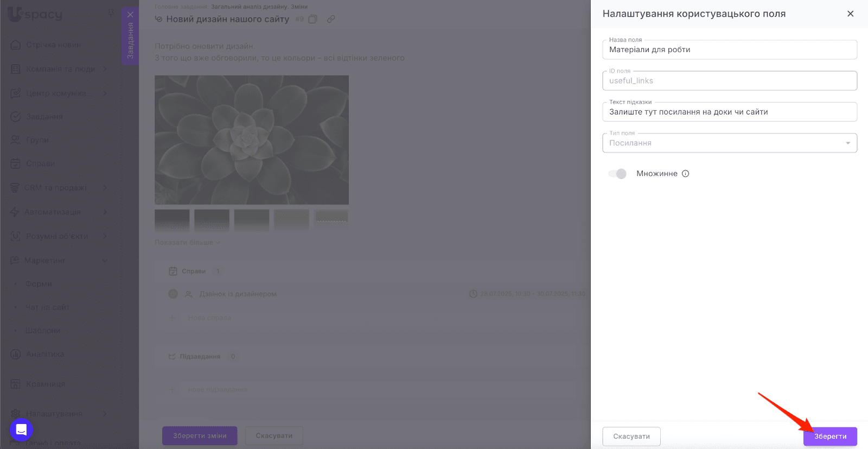
Task: Edit the 'Текст підказки' hint field
Action: tap(730, 112)
